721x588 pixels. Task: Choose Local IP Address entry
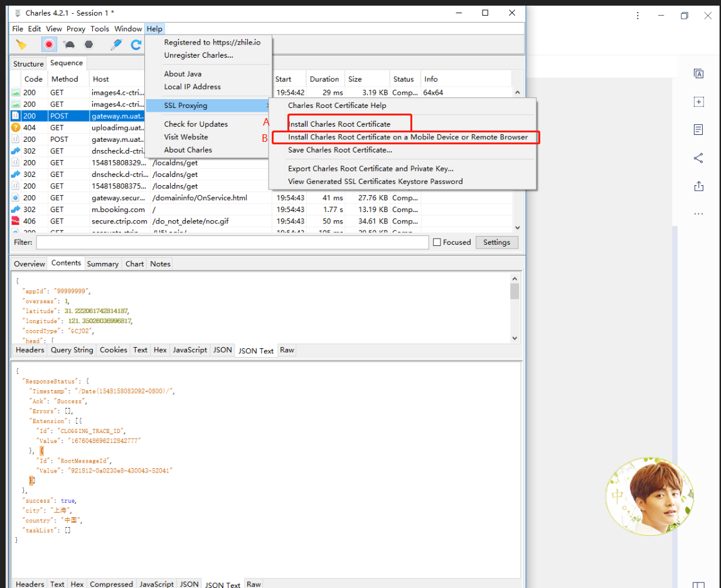[x=192, y=87]
